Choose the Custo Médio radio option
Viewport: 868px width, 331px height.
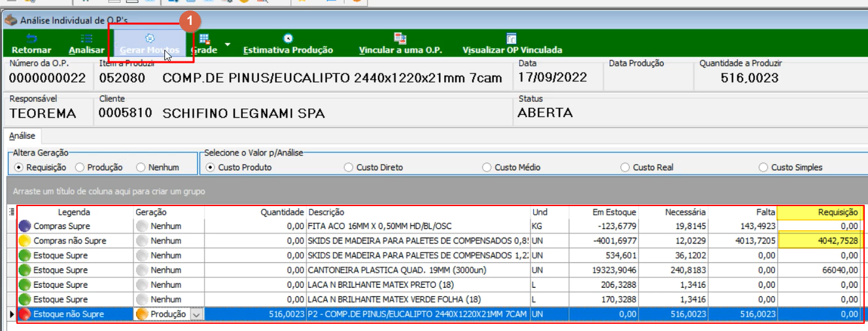click(x=487, y=167)
